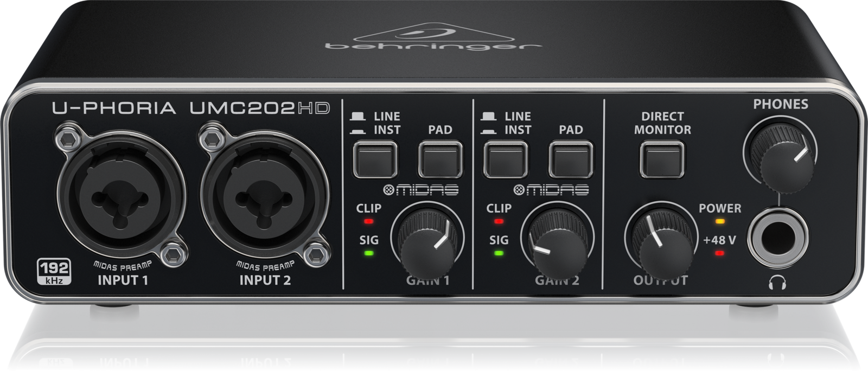
Task: Toggle the PAD button for channel 1
Action: 440,159
